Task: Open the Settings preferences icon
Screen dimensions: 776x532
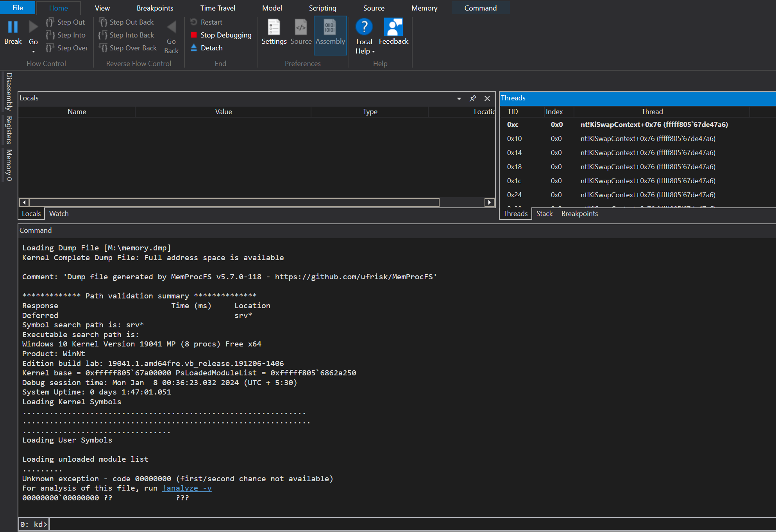Action: click(274, 27)
